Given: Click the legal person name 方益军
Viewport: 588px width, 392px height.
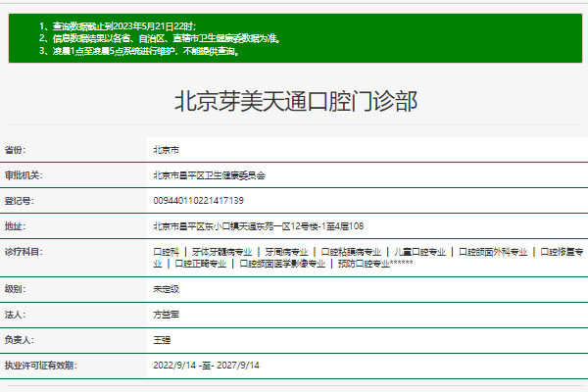Looking at the screenshot, I should point(167,315).
